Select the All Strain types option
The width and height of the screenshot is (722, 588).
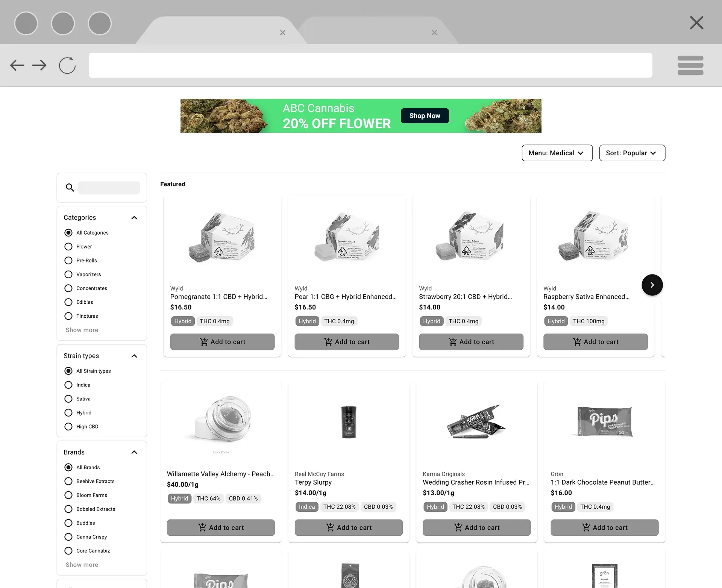tap(68, 371)
